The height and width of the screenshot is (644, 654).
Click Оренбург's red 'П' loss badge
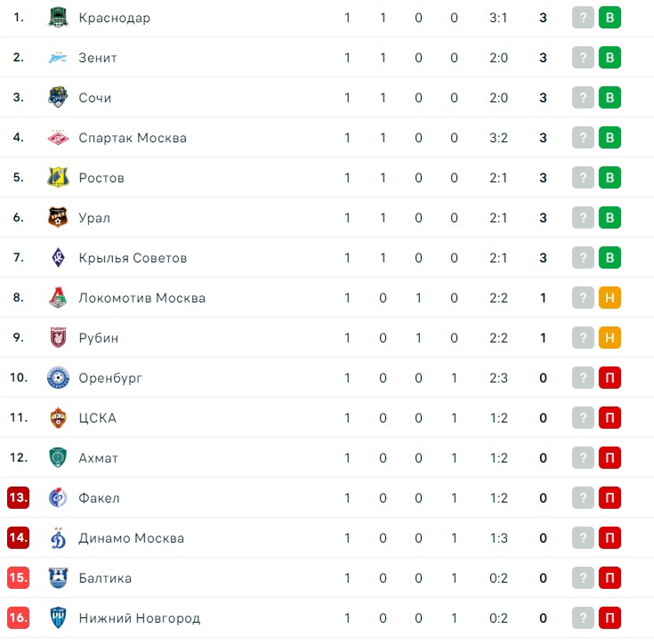point(610,378)
